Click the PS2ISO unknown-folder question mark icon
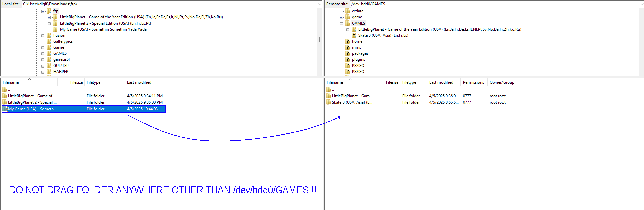644x210 pixels. click(348, 66)
